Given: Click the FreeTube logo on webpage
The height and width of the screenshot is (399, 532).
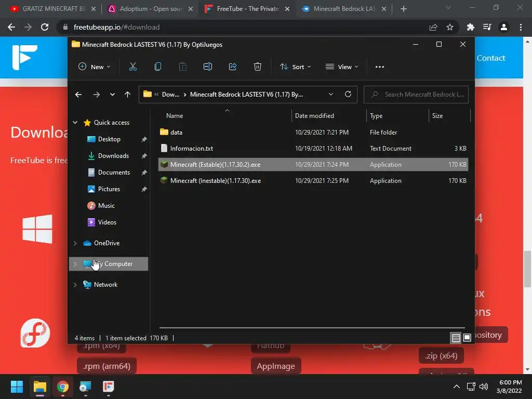Looking at the screenshot, I should click(x=25, y=57).
